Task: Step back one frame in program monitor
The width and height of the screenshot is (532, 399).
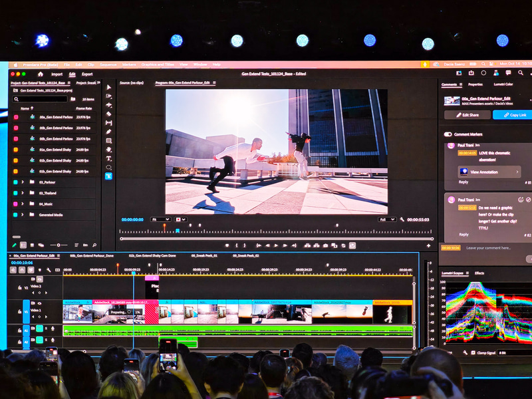Action: tap(267, 245)
